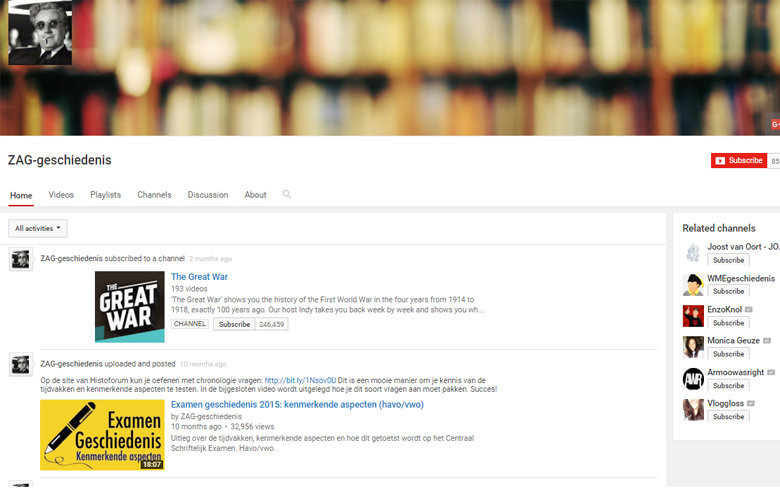
Task: Switch to the Videos tab
Action: pos(61,195)
